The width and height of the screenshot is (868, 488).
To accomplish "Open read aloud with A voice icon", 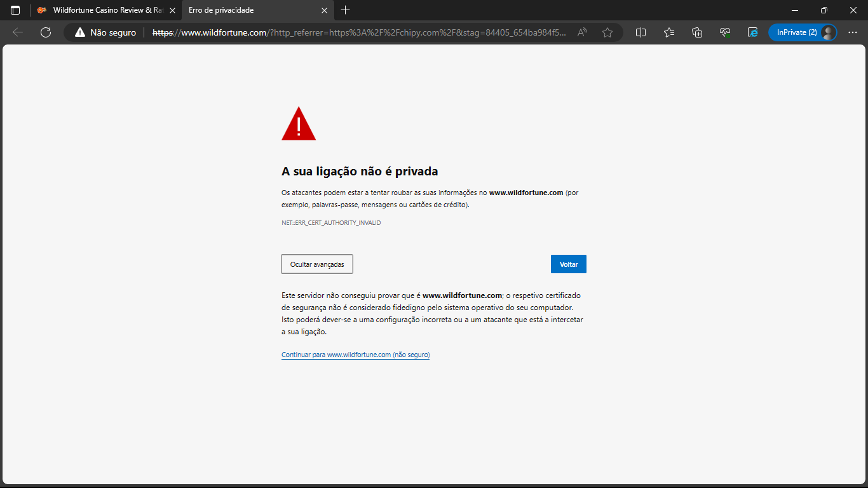I will pos(582,32).
